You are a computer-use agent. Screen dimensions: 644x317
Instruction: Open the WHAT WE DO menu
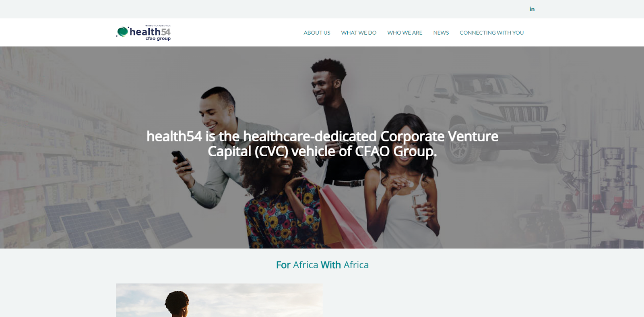(x=359, y=33)
